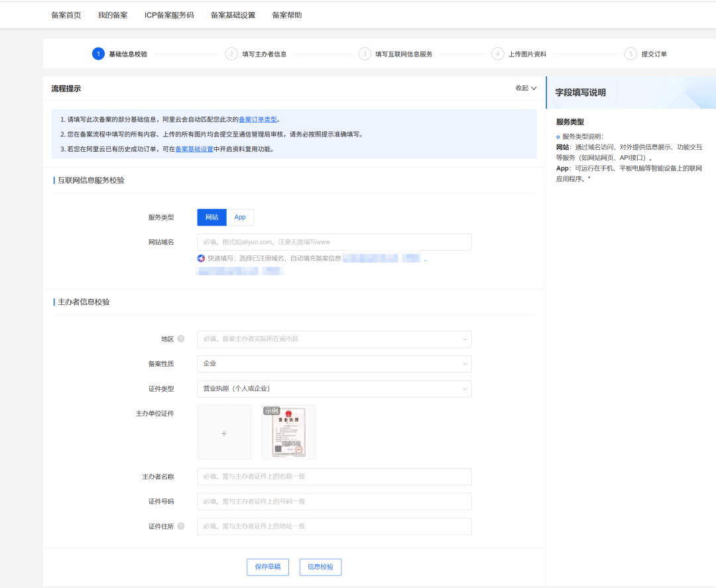
Task: Click the plus icon to upload 主办单位证件
Action: click(x=224, y=433)
